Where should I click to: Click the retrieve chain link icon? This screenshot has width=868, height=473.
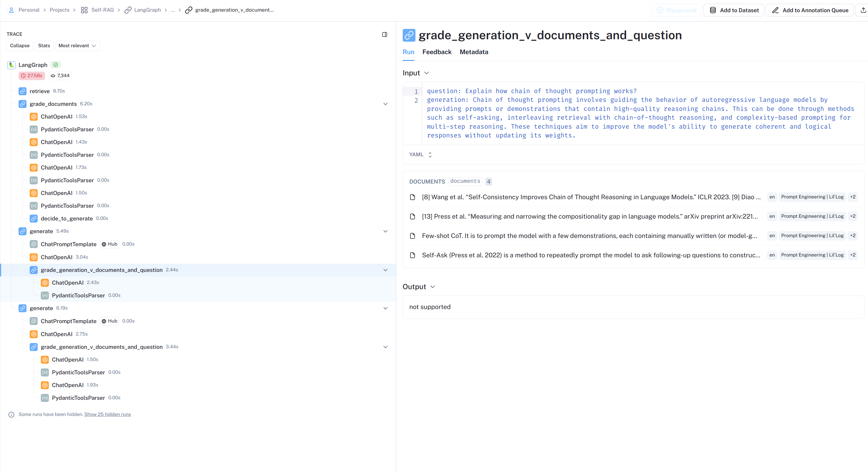tap(23, 91)
